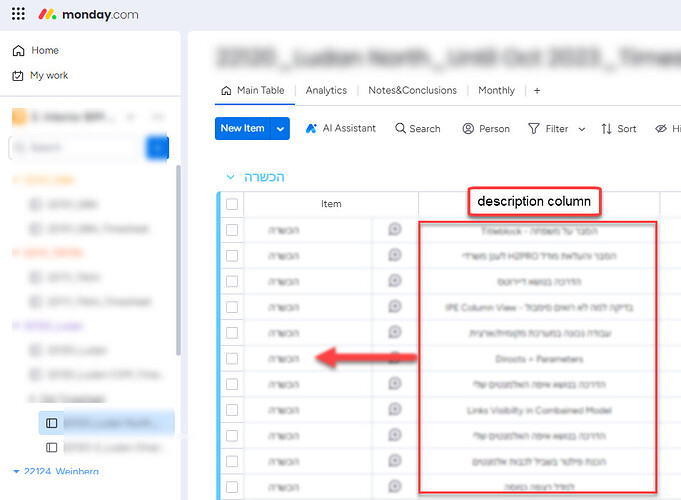Open conversation bubble for Links Visibility row

pyautogui.click(x=395, y=409)
